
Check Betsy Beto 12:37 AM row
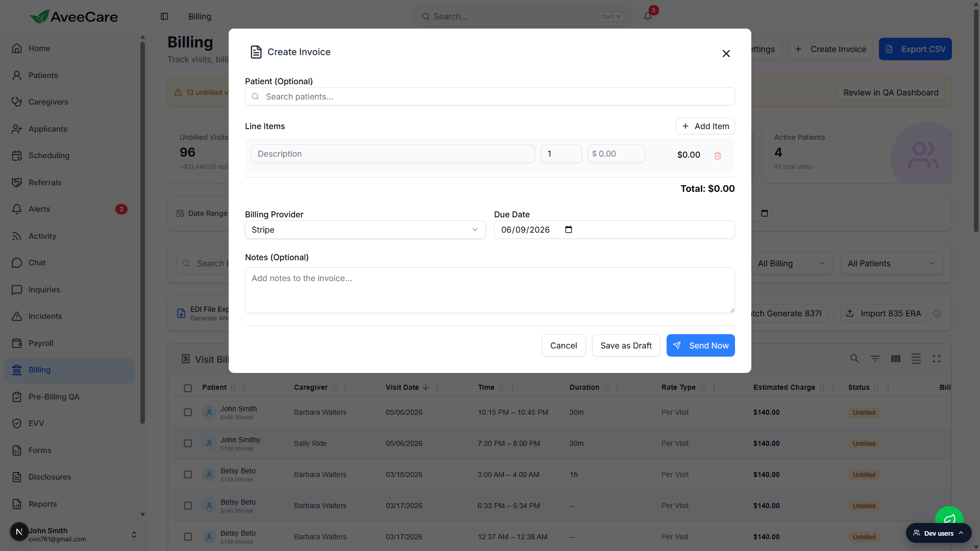[x=188, y=537]
